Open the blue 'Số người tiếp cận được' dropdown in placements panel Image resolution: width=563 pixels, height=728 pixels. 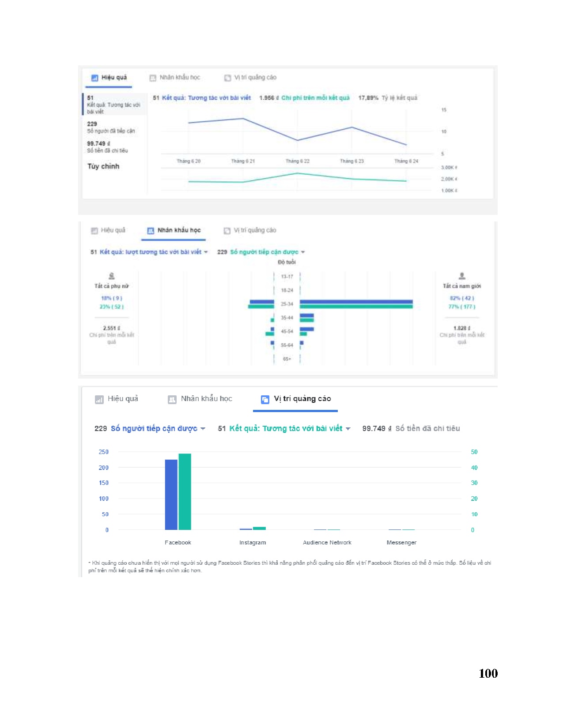203,429
